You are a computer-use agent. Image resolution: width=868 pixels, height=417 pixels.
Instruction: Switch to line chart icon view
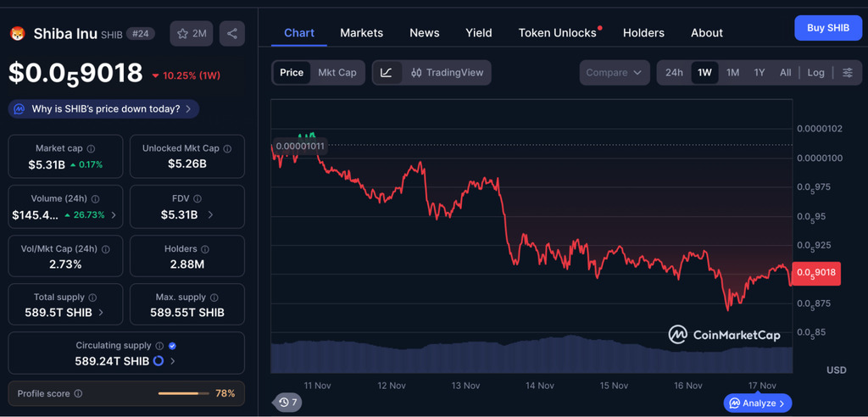(387, 73)
